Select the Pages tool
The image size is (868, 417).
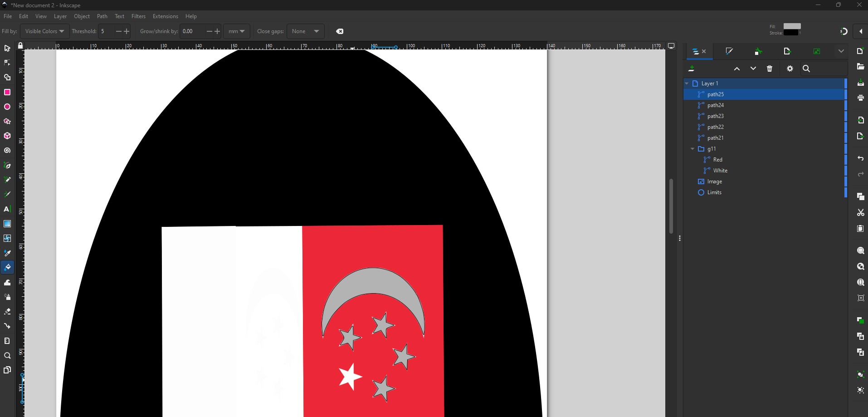(x=7, y=370)
